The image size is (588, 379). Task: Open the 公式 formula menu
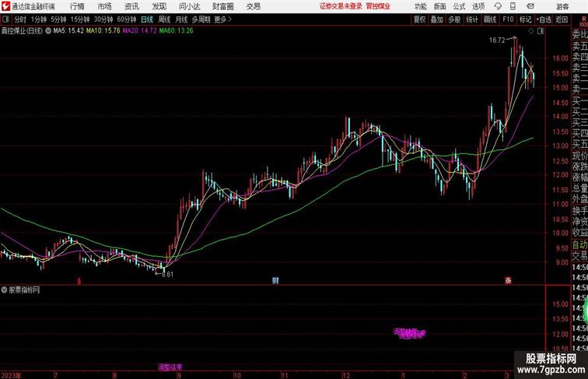[x=459, y=6]
